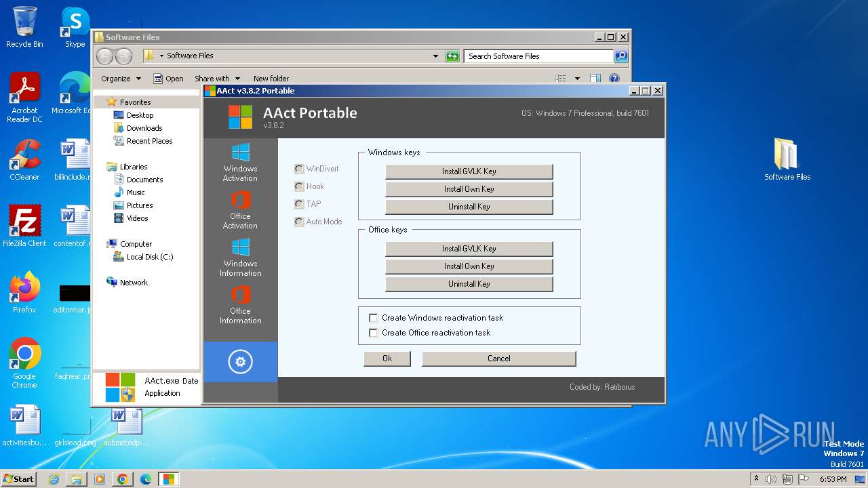Click Uninstall Key under Office keys
The image size is (868, 488).
tap(469, 284)
